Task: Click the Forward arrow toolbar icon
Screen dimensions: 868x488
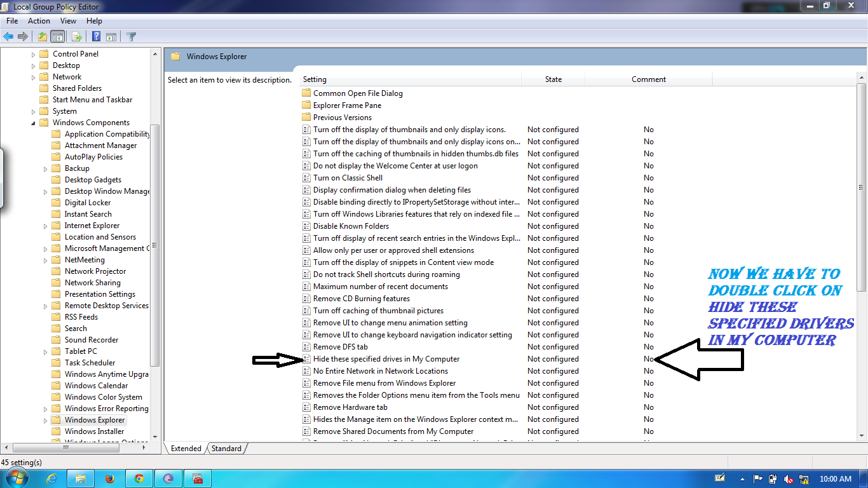Action: point(23,36)
